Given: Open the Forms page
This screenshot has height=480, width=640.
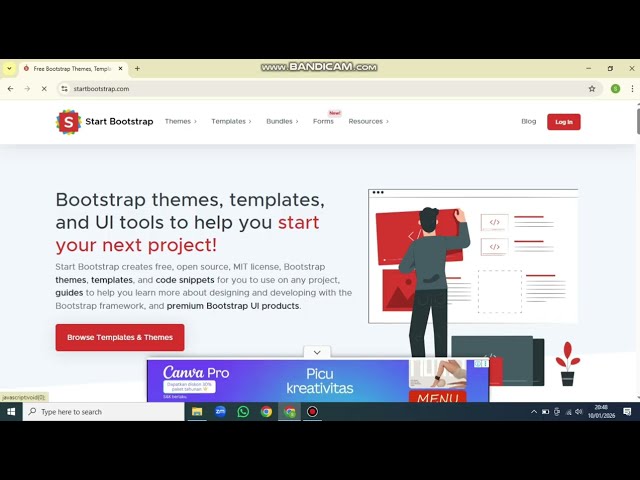Looking at the screenshot, I should coord(323,121).
